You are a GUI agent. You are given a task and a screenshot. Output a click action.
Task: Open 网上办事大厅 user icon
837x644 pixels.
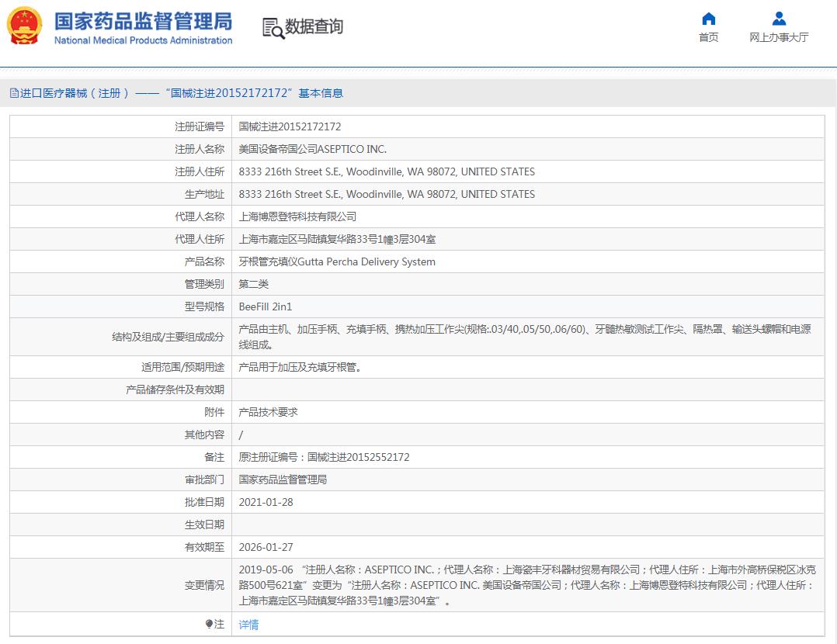click(x=779, y=19)
